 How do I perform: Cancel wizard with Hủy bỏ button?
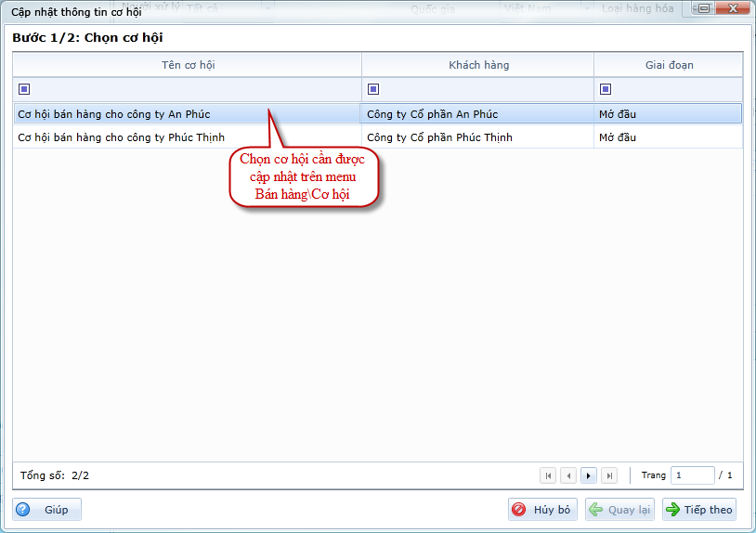pyautogui.click(x=542, y=510)
